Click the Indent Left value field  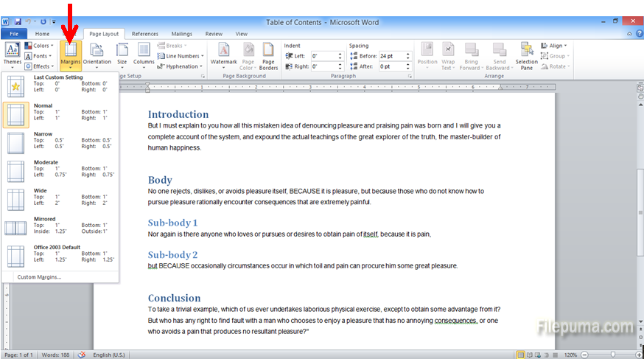coord(323,56)
